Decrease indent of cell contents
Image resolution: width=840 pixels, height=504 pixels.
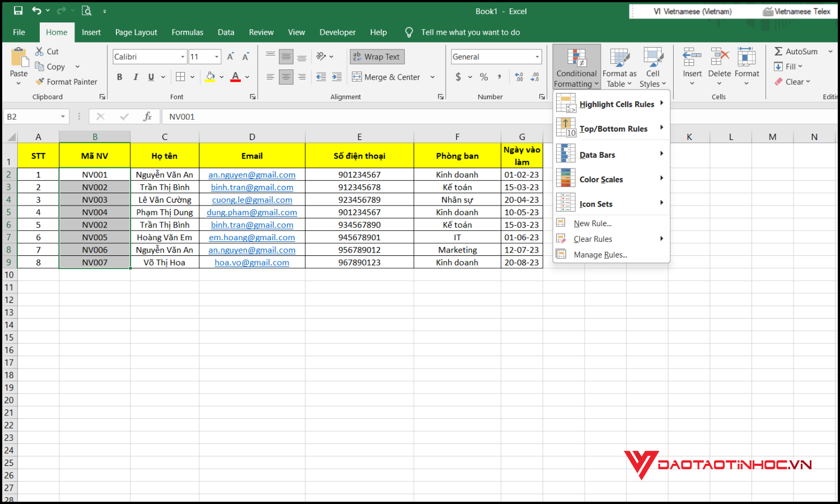(x=321, y=77)
